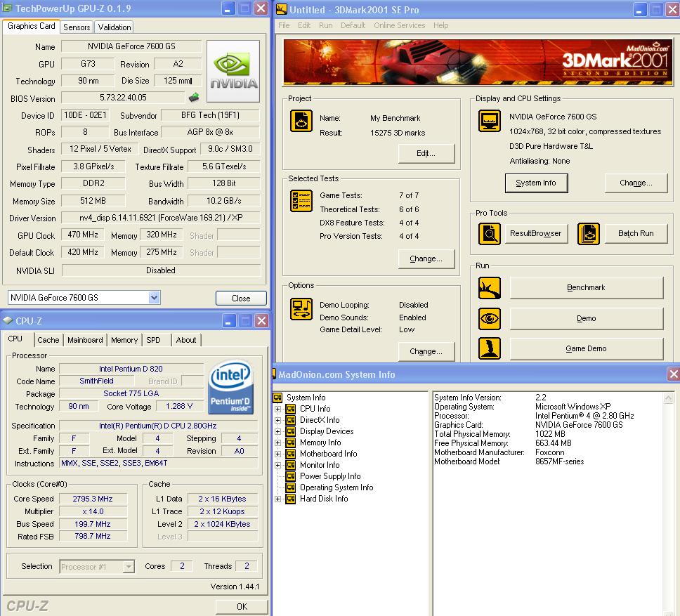Launch the Game Demo button
The height and width of the screenshot is (616, 680).
(x=587, y=349)
